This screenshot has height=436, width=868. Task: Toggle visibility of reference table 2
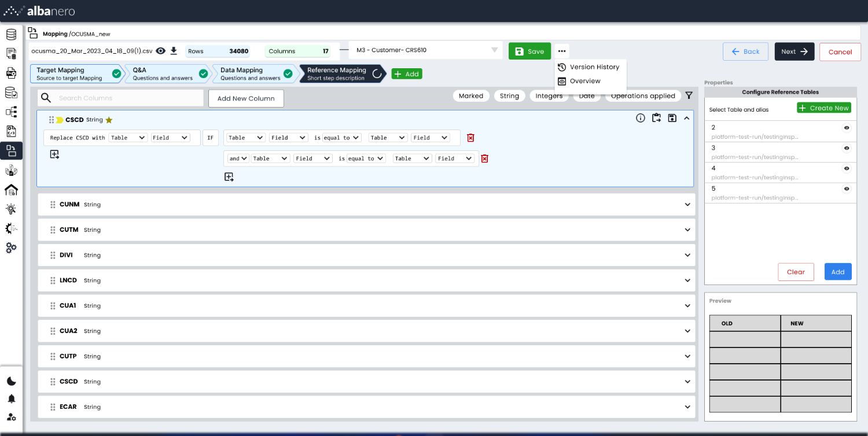point(847,128)
